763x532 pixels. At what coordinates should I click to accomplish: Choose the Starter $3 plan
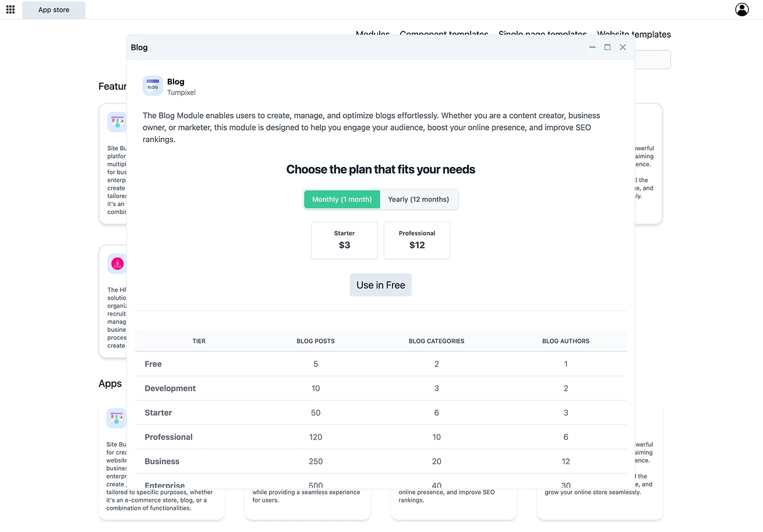(x=344, y=240)
